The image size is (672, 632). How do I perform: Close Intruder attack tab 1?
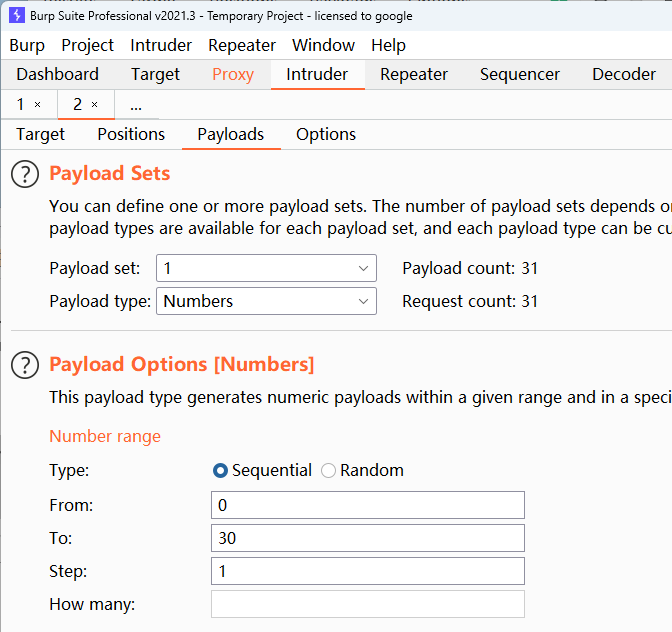click(38, 105)
